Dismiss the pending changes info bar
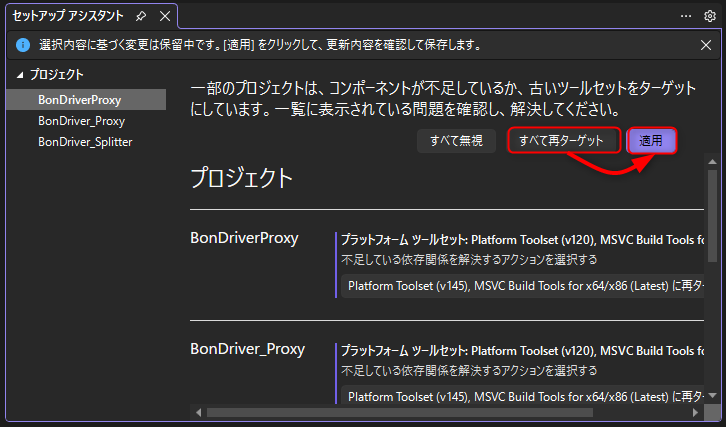726x427 pixels. point(706,45)
